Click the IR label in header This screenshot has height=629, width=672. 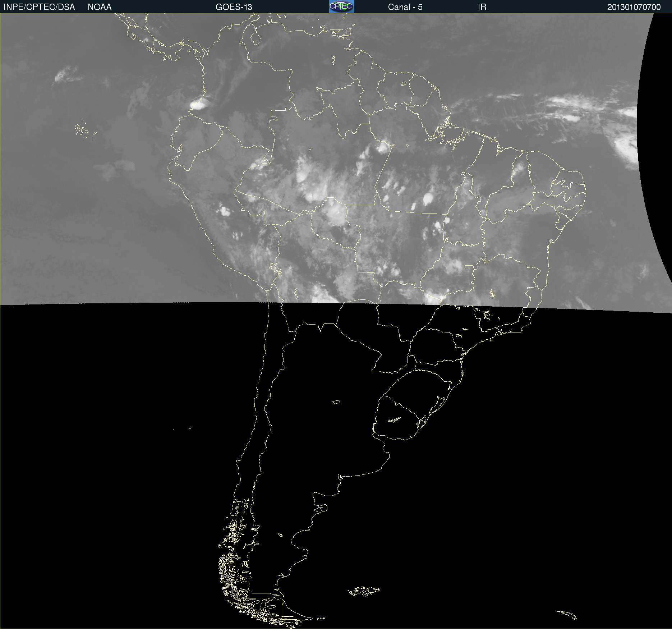(482, 7)
